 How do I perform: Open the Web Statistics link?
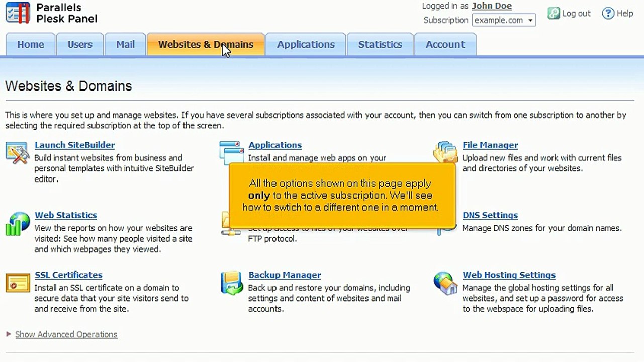point(66,215)
